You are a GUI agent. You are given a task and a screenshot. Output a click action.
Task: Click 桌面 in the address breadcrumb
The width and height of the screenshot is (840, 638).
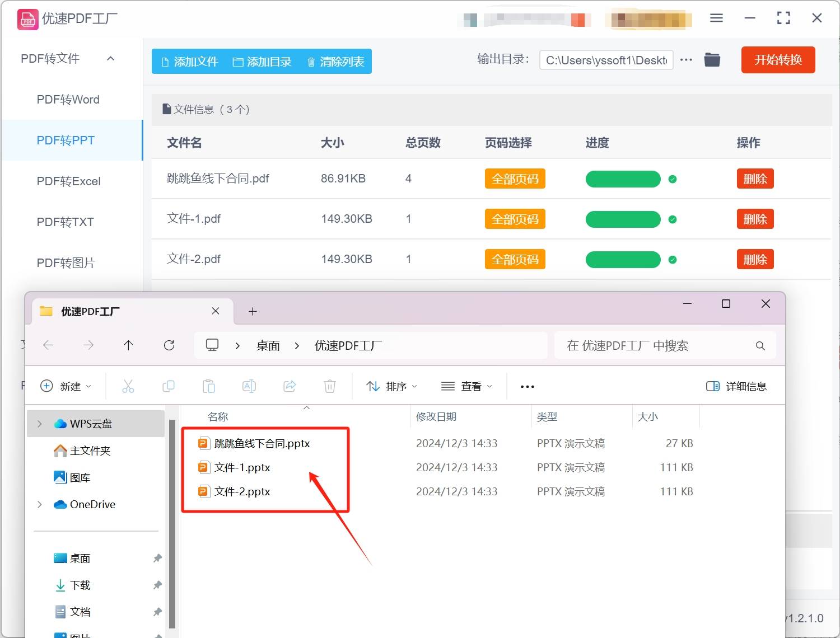pos(268,346)
